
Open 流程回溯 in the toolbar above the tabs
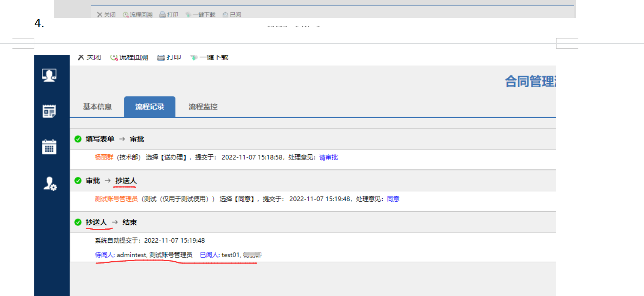click(x=129, y=57)
